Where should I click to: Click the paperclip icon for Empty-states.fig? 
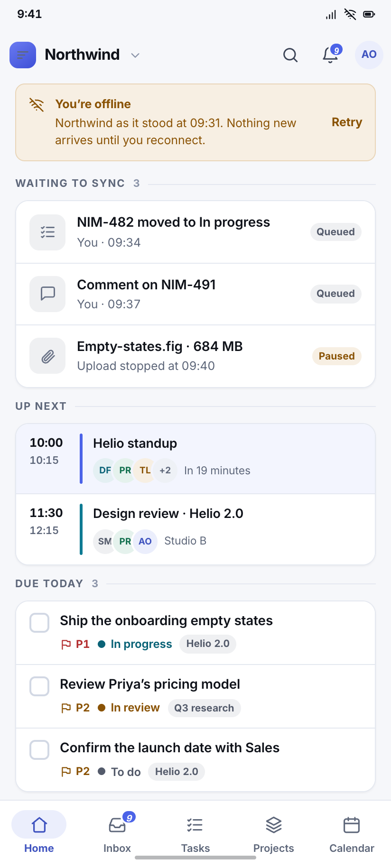pyautogui.click(x=47, y=356)
